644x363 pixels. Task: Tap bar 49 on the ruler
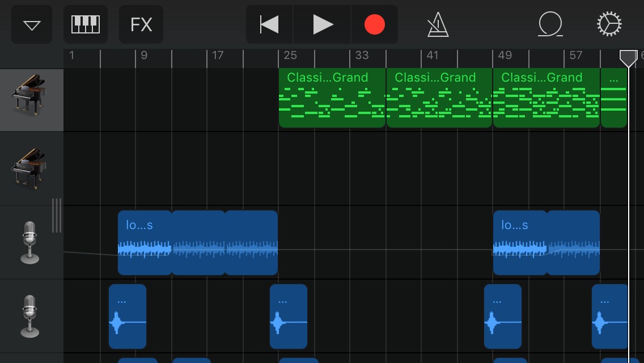tap(505, 56)
